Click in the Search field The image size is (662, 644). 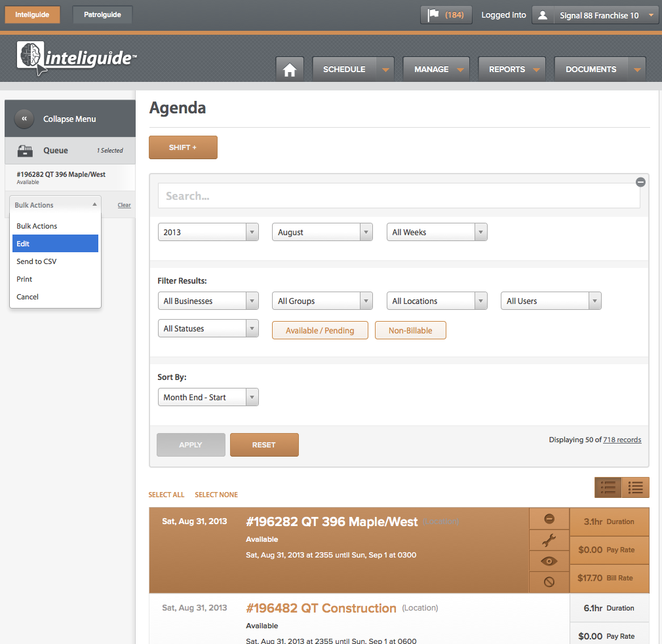pos(399,195)
